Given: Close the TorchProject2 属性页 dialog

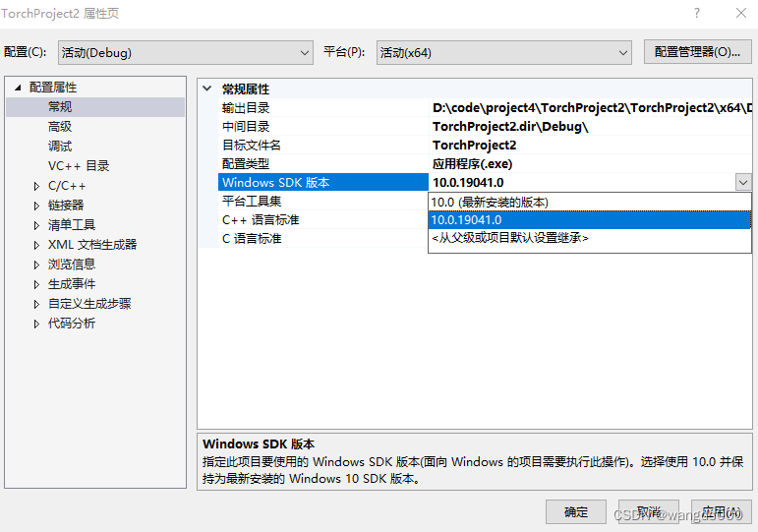Looking at the screenshot, I should pos(741,13).
